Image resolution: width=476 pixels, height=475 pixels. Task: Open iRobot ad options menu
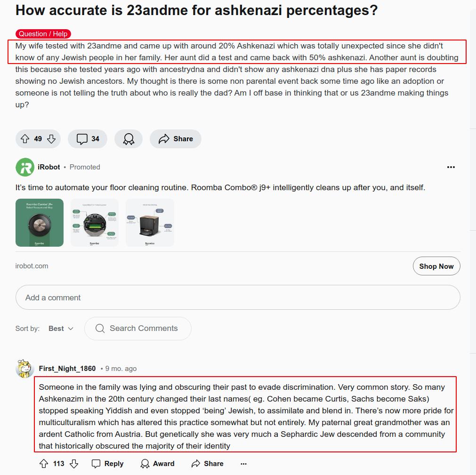coord(451,167)
